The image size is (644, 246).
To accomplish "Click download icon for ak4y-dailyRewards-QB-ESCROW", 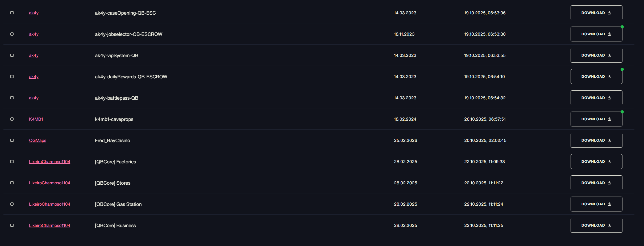I will click(x=609, y=77).
